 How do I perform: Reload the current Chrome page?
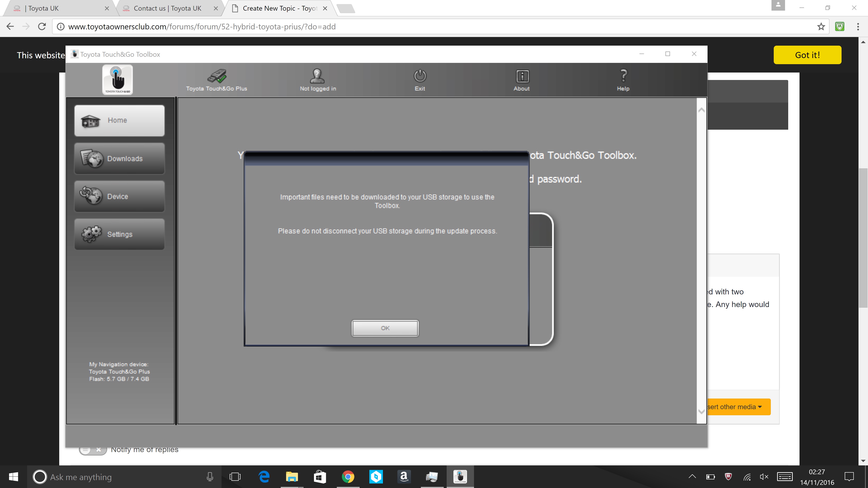[x=42, y=27]
